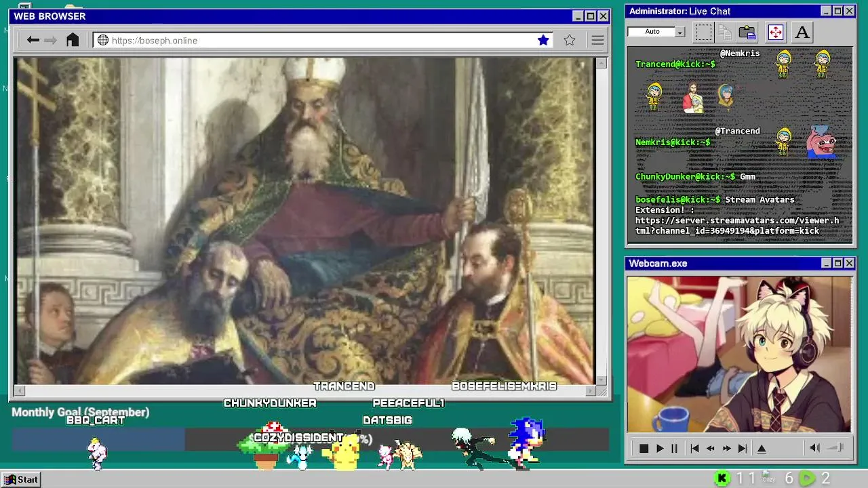Click the DATSBIG avatar name label
The width and height of the screenshot is (868, 488).
coord(387,420)
